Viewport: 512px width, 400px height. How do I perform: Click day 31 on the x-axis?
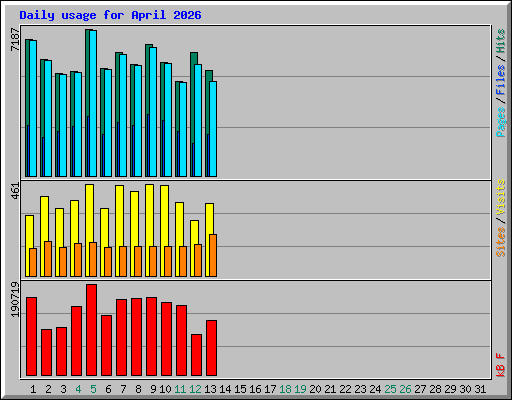coord(480,389)
